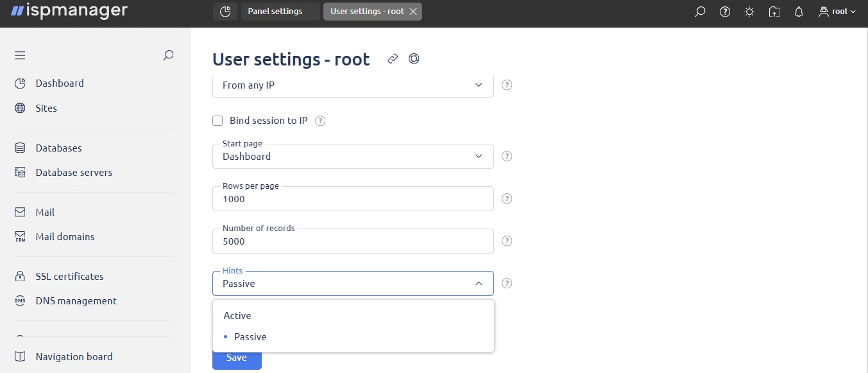Image resolution: width=868 pixels, height=373 pixels.
Task: Open the global search magnifier in the top bar
Action: 700,11
